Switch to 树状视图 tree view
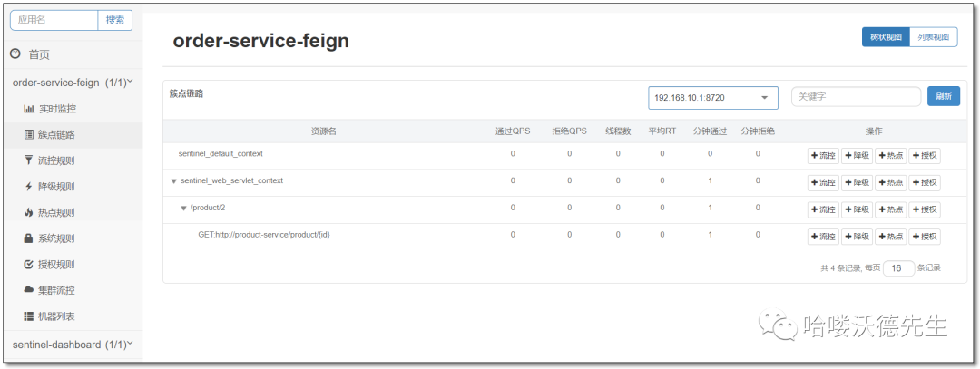 pos(886,37)
